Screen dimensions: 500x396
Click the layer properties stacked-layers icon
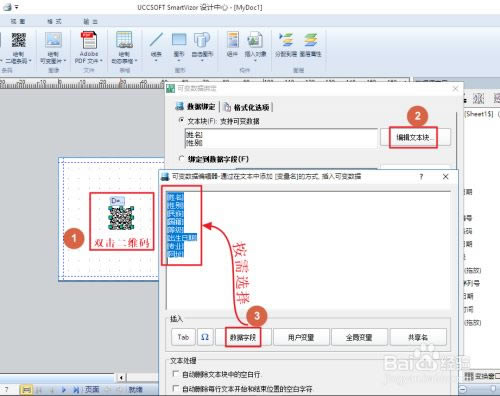pos(310,40)
